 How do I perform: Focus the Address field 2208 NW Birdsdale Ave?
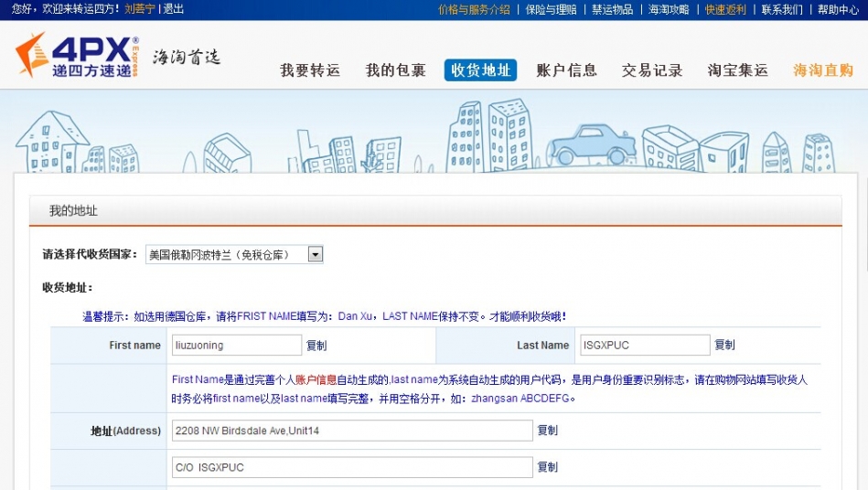(x=352, y=431)
